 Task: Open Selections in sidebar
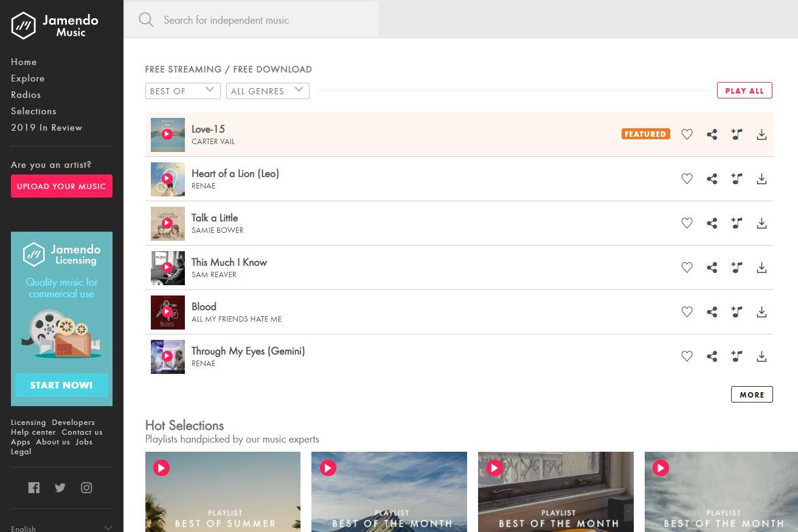pyautogui.click(x=33, y=111)
